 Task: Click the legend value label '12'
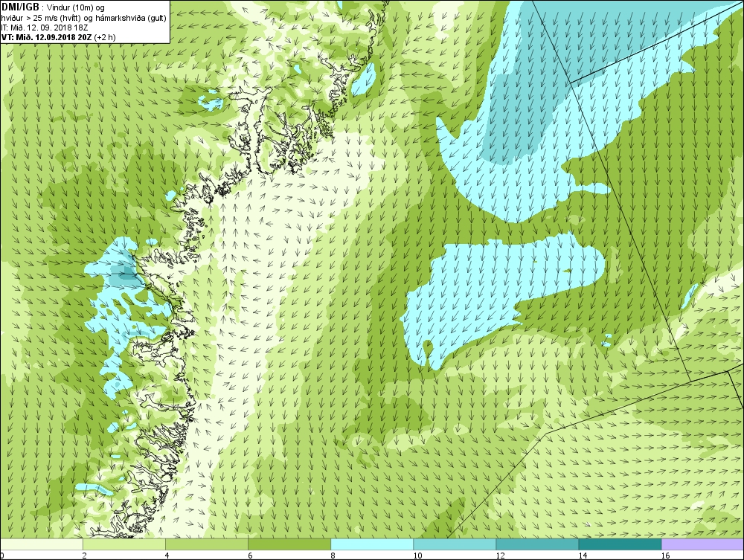pyautogui.click(x=500, y=556)
